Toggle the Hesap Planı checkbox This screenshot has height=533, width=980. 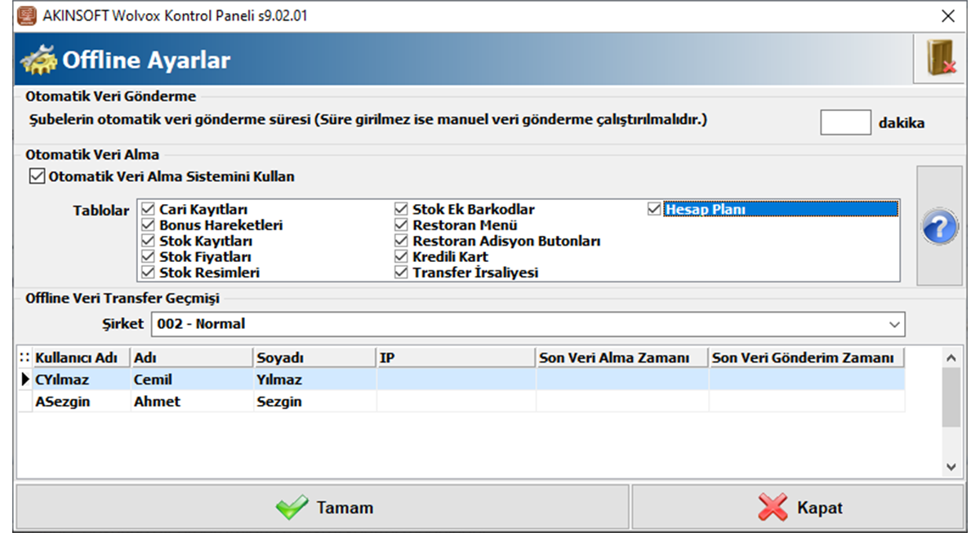pyautogui.click(x=653, y=210)
